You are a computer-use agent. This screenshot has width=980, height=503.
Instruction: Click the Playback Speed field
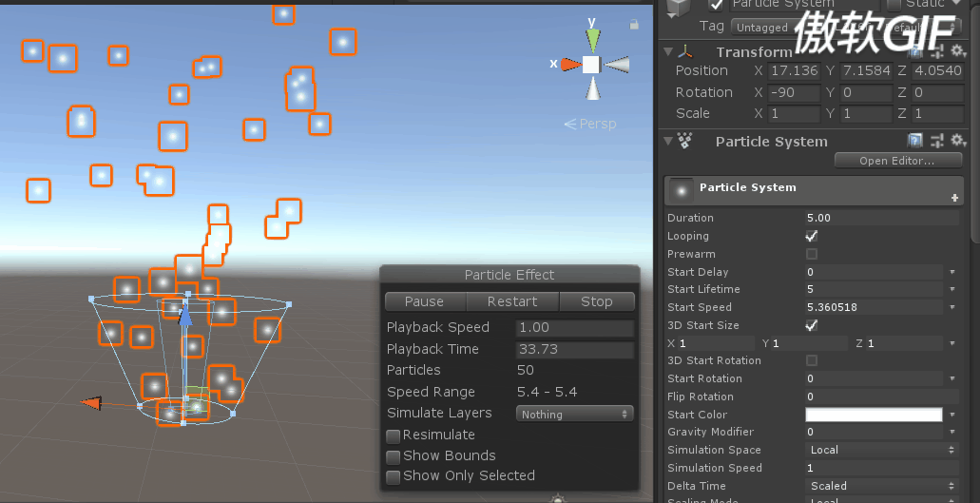tap(575, 327)
